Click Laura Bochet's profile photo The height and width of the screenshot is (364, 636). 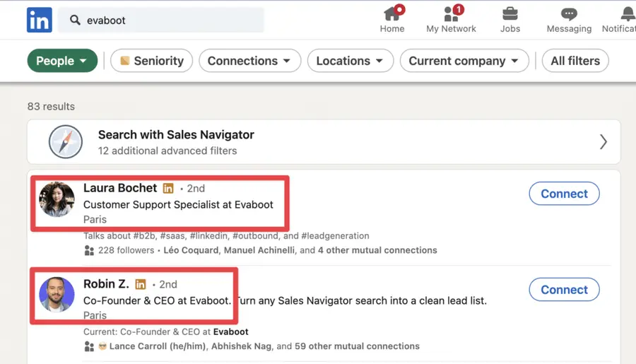pos(57,199)
